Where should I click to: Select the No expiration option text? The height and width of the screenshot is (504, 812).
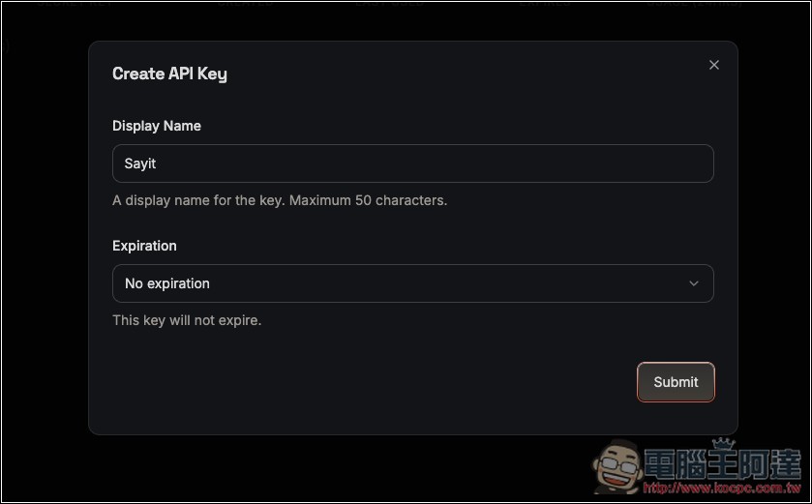click(167, 283)
